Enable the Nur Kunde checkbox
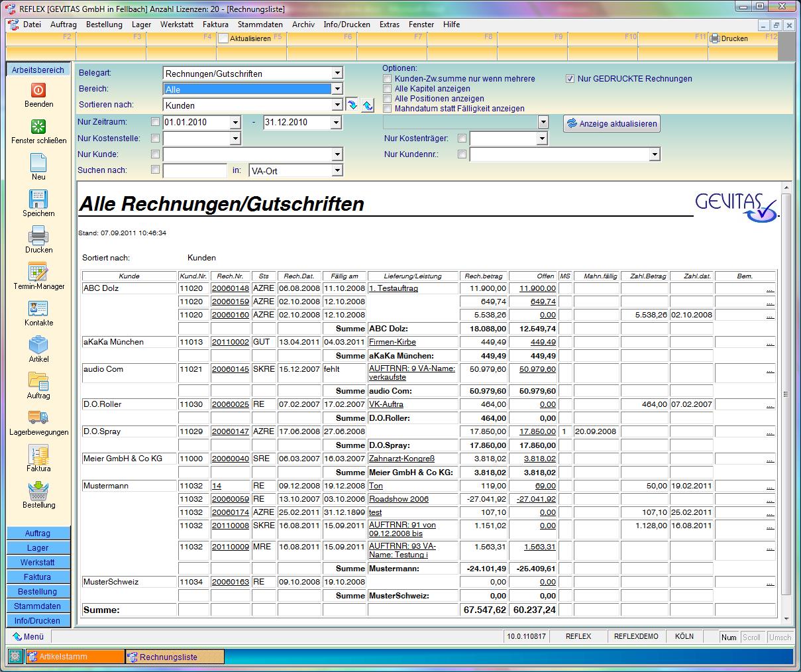Image resolution: width=801 pixels, height=672 pixels. [x=155, y=154]
